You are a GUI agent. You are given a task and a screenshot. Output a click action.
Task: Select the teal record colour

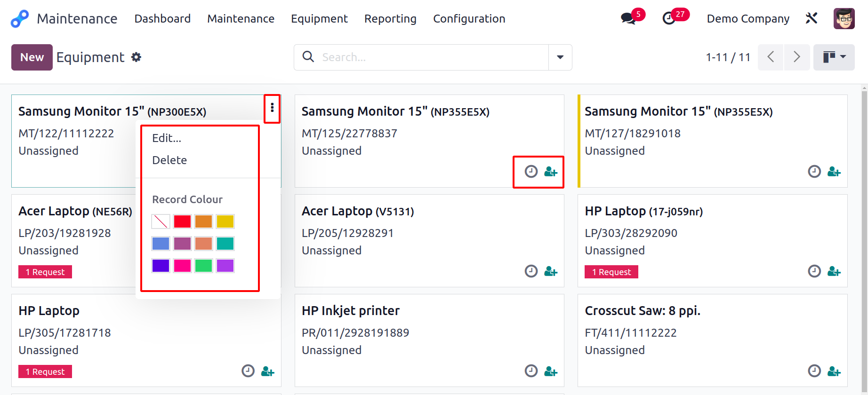(x=225, y=244)
